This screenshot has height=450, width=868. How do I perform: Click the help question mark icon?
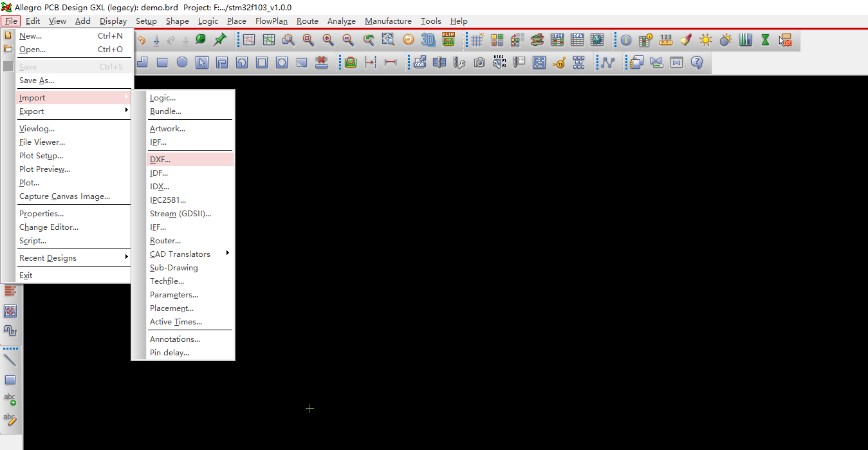click(696, 62)
